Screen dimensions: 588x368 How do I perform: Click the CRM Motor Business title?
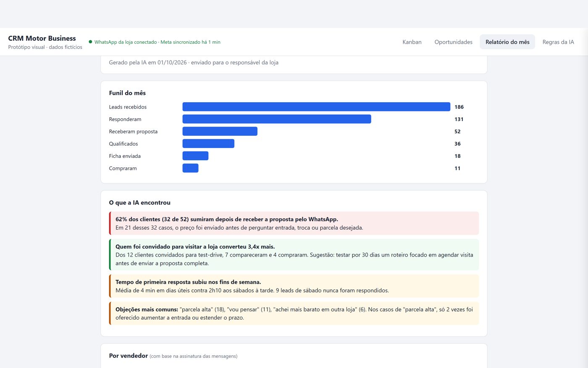42,38
